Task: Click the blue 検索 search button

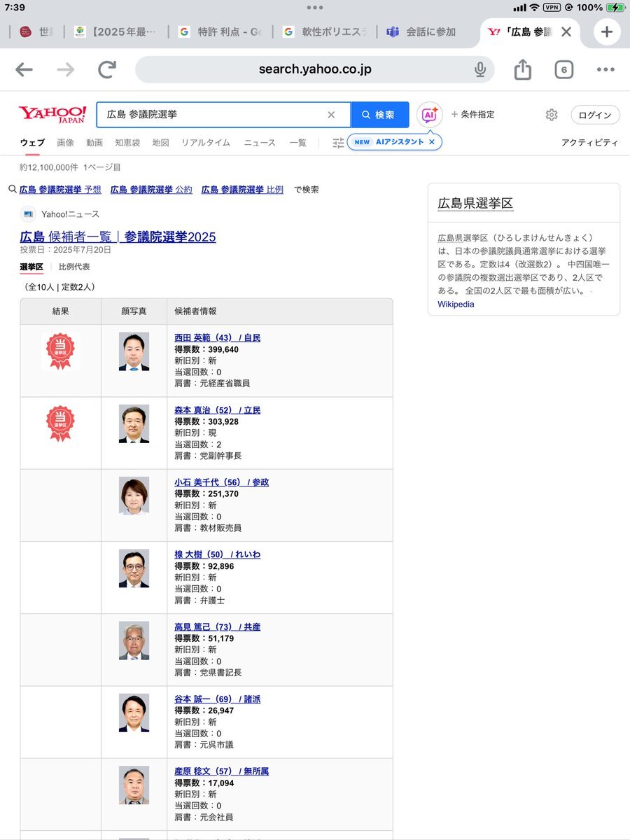Action: 379,115
